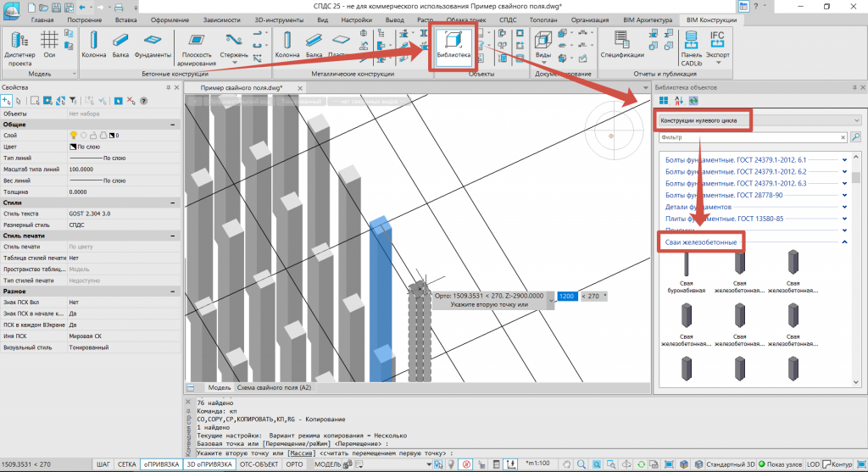Create a new document from quick access toolbar
The height and width of the screenshot is (472, 868).
pos(31,7)
